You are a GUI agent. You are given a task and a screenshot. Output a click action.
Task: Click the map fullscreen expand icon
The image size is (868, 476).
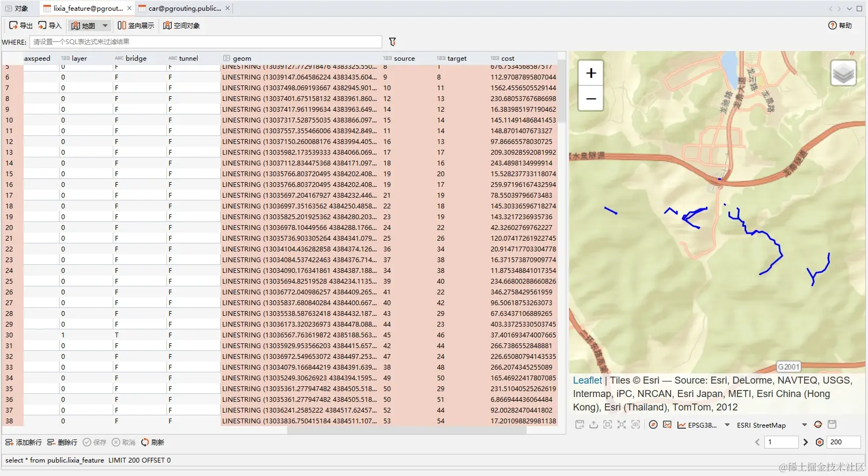tap(622, 424)
